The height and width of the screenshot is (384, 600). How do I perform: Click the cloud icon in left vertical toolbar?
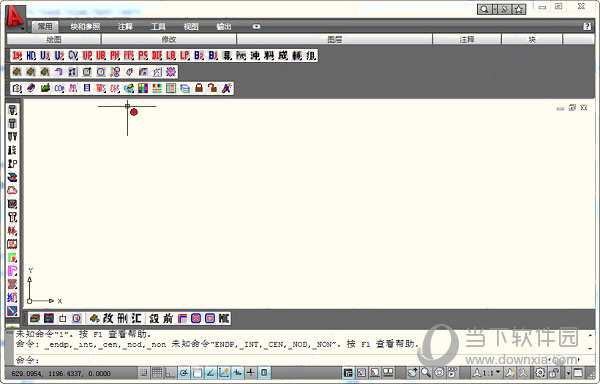12,190
